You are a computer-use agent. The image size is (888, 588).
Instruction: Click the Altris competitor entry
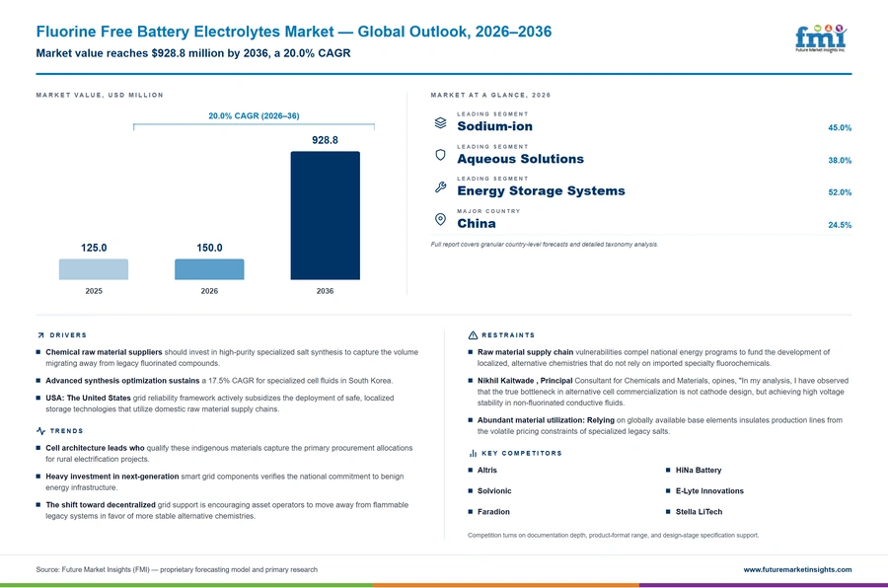[x=486, y=471]
